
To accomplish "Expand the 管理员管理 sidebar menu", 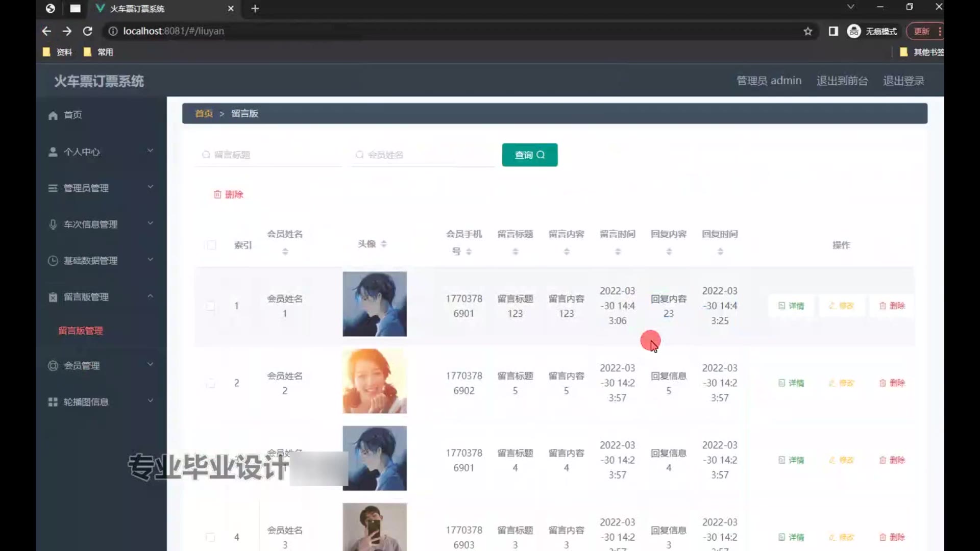I will [x=150, y=187].
